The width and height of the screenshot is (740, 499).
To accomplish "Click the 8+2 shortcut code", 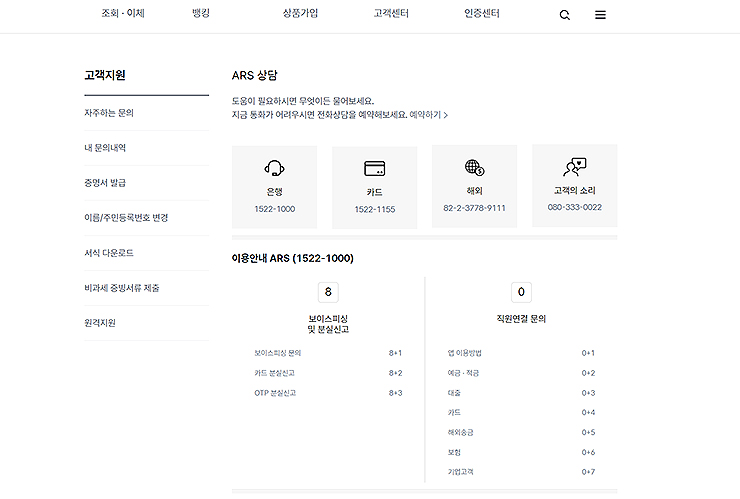I will click(395, 373).
